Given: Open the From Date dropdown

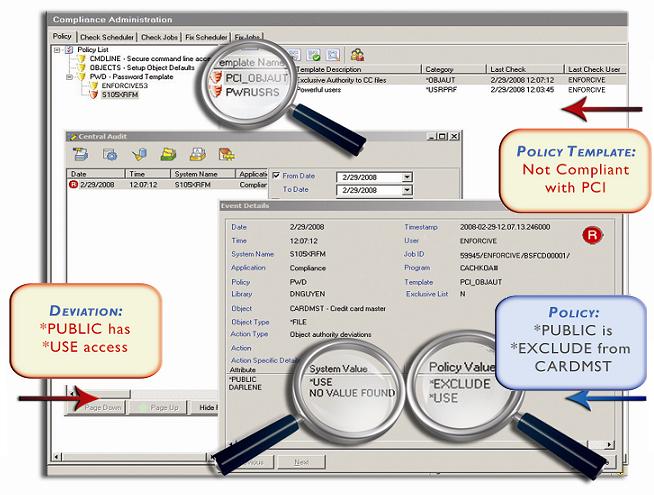Looking at the screenshot, I should [x=407, y=177].
